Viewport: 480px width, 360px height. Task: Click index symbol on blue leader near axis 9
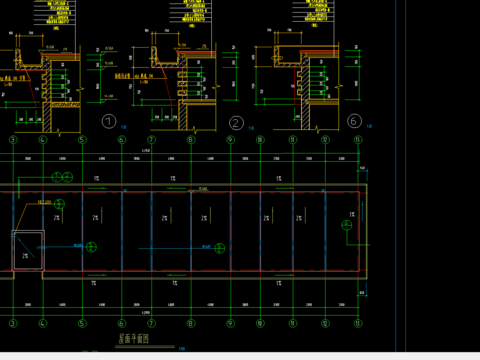coord(219,248)
